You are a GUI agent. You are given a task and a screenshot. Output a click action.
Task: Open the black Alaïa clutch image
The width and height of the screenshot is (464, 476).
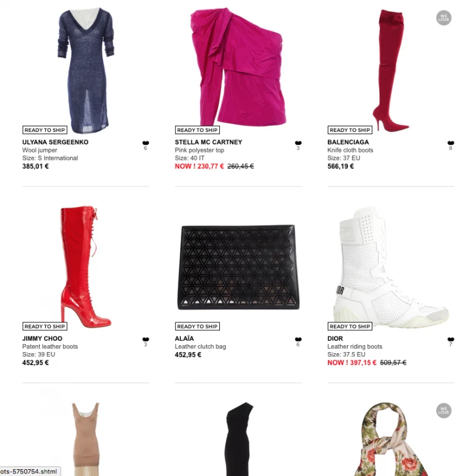[239, 267]
